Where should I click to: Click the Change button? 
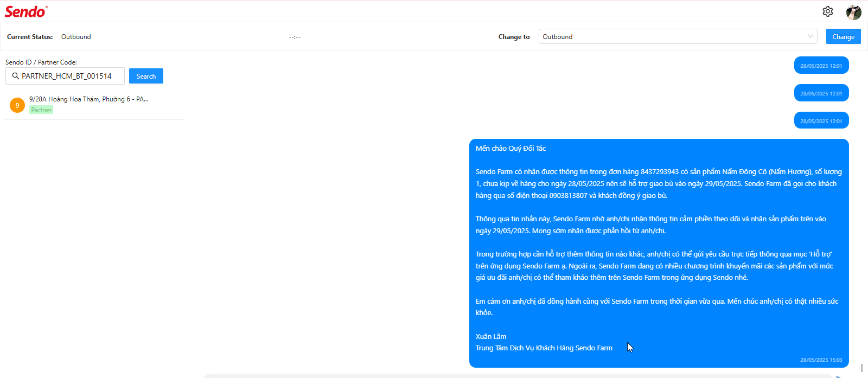844,36
